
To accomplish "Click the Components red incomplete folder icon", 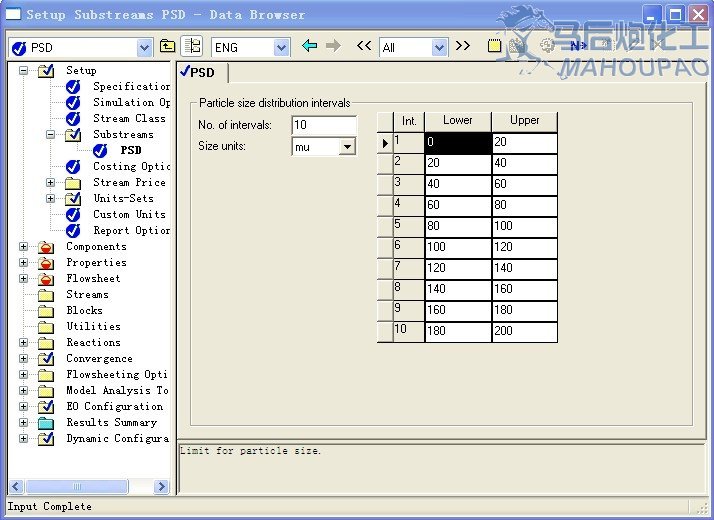I will tap(46, 247).
